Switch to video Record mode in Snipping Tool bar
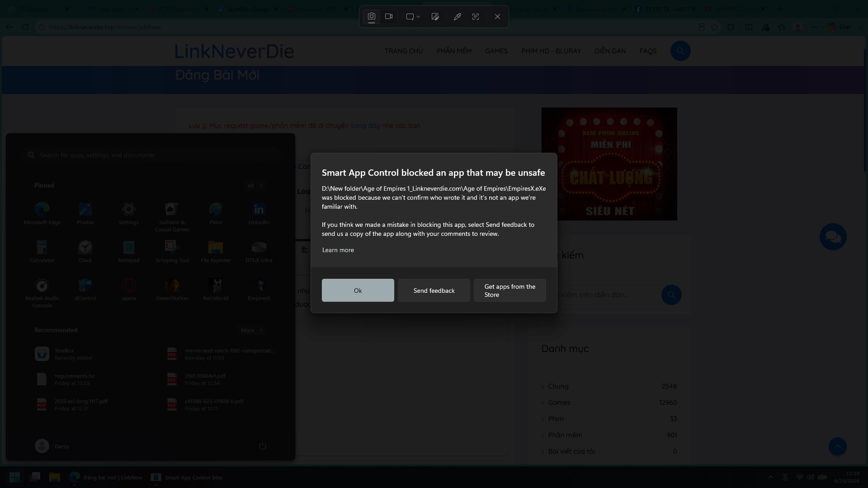The height and width of the screenshot is (488, 868). (389, 17)
